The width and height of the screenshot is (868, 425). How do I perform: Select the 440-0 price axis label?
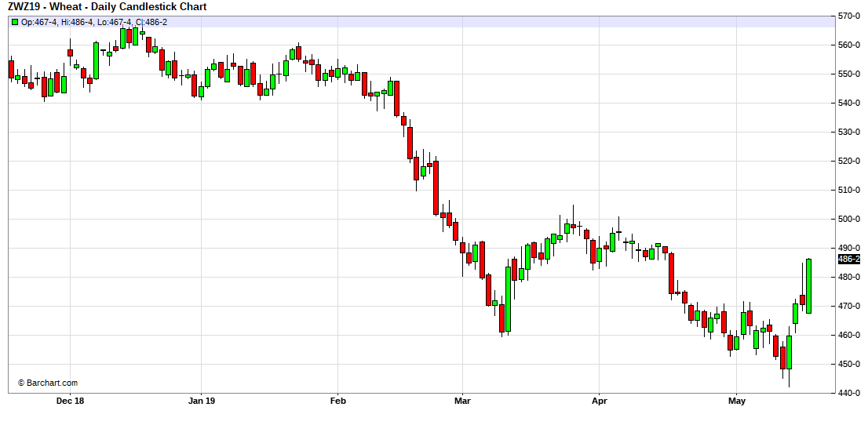[848, 394]
